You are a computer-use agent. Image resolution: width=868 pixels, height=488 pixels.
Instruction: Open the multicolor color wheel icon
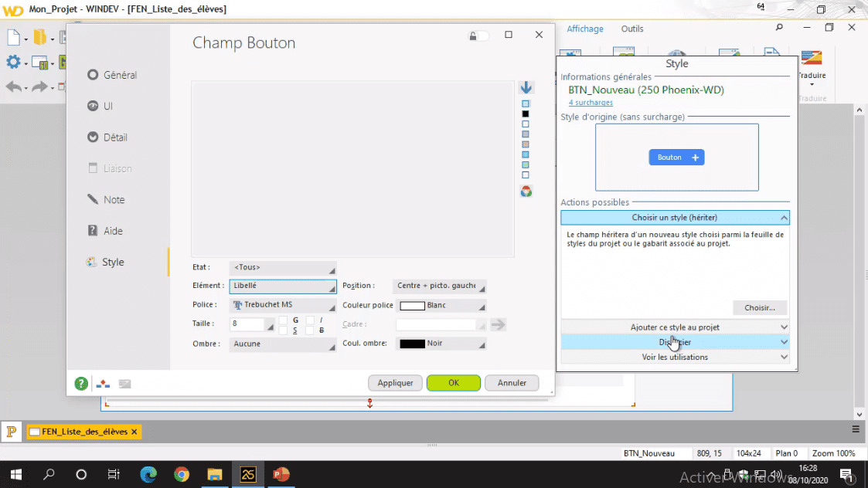tap(526, 191)
